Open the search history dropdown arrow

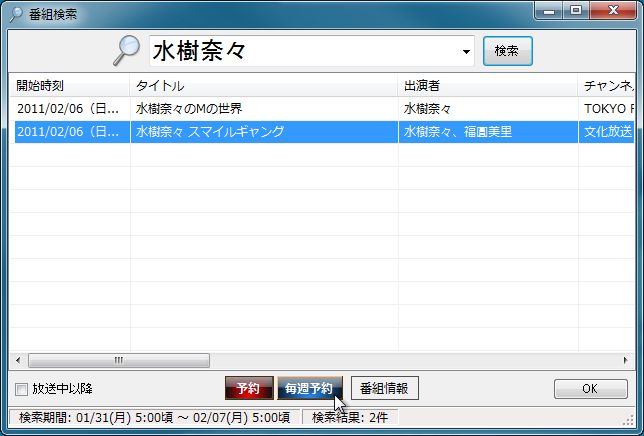tap(466, 52)
